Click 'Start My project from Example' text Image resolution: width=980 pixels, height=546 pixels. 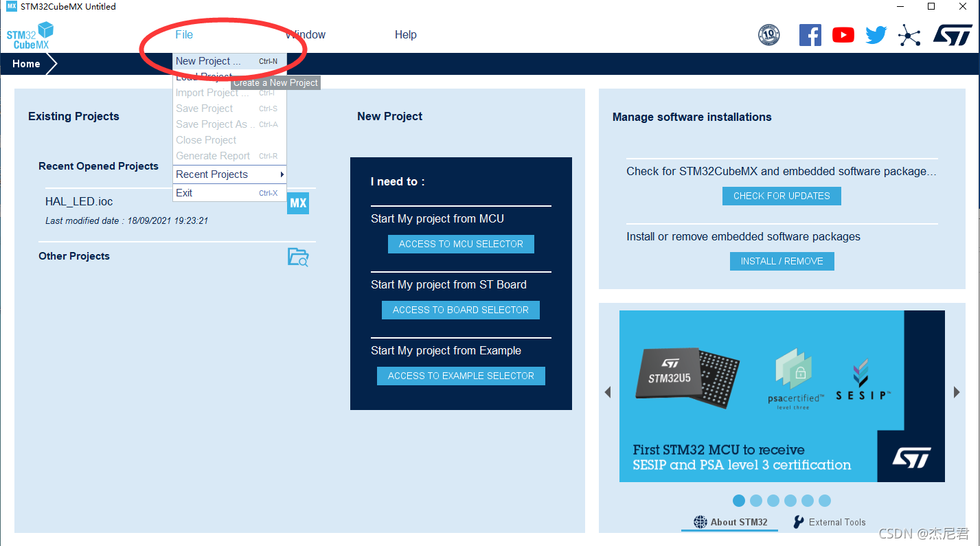(446, 351)
